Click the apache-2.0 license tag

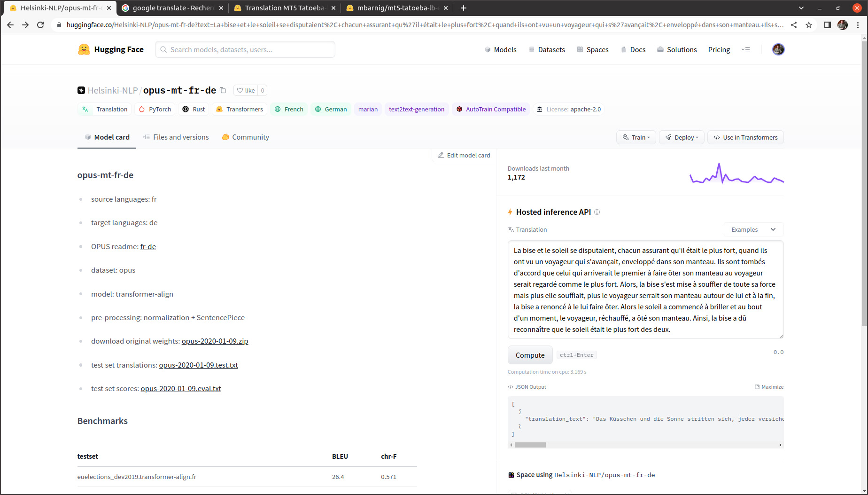click(569, 109)
